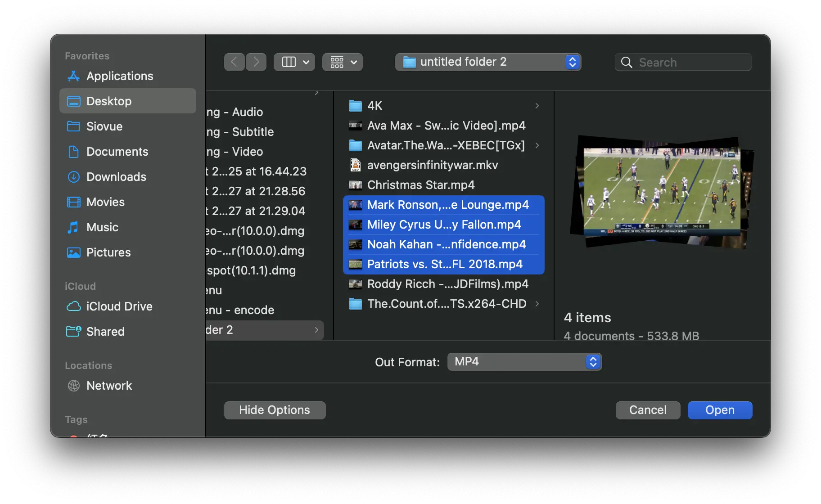Expand The.Count.of....TS.x264-CHD folder chevron

point(537,304)
